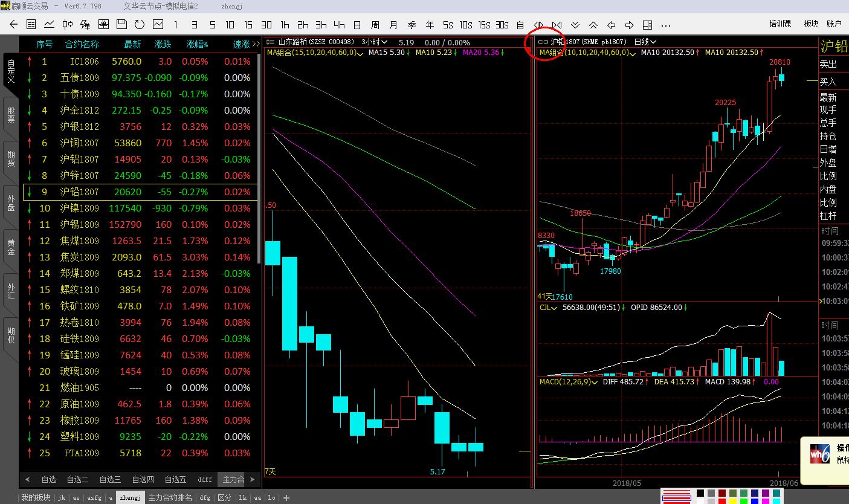Expand the CJL indicator dropdown
This screenshot has height=504, width=849.
click(549, 308)
